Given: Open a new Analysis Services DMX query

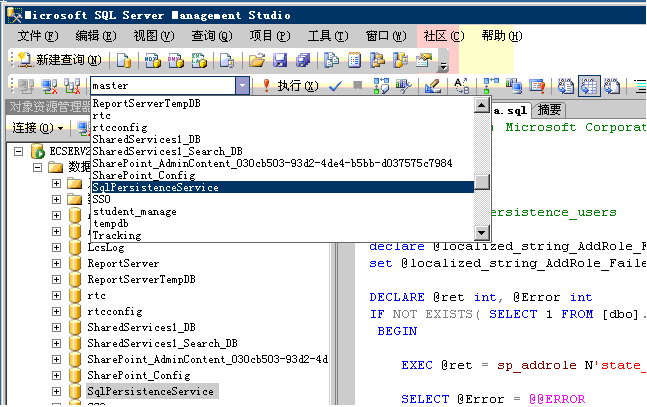Looking at the screenshot, I should pyautogui.click(x=175, y=61).
